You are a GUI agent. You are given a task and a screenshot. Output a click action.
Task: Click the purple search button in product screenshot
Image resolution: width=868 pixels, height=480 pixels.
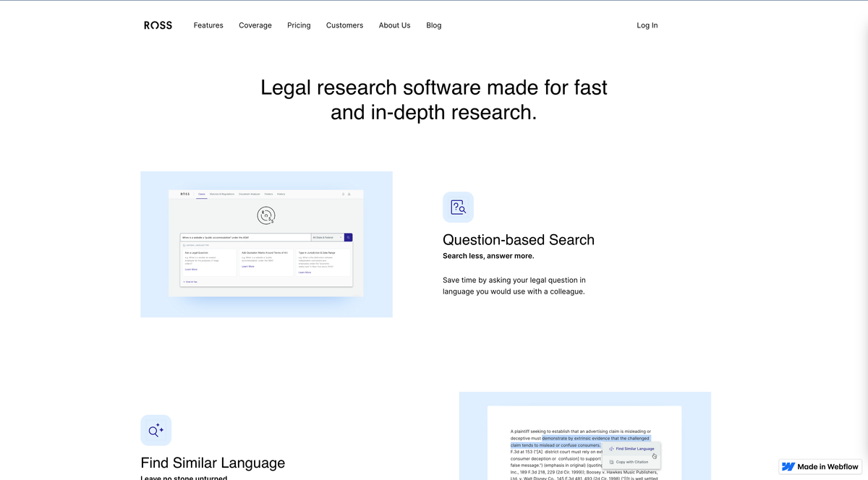click(349, 237)
